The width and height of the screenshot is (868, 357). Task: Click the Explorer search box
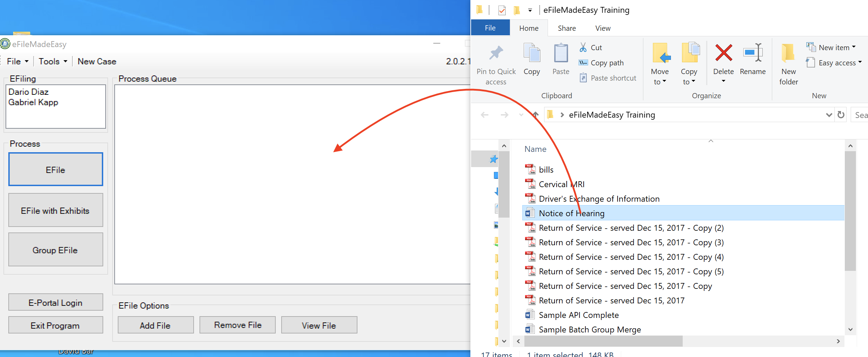tap(860, 115)
